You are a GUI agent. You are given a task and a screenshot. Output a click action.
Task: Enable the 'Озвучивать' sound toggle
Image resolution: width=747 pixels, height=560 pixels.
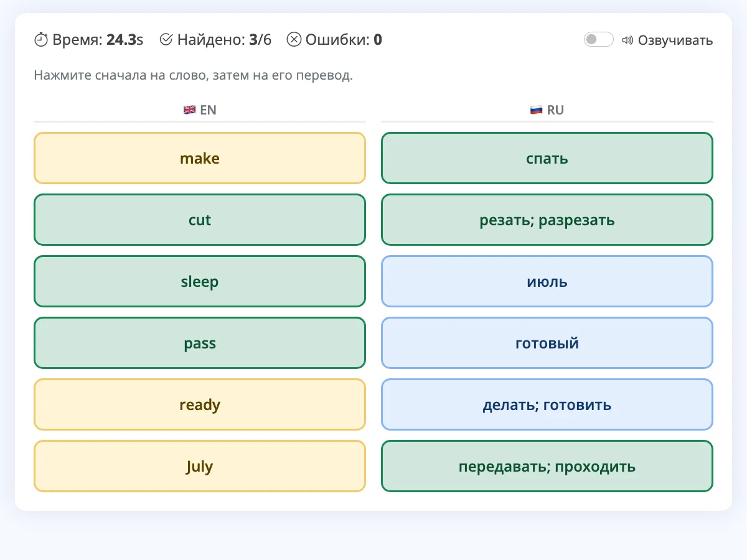tap(599, 40)
